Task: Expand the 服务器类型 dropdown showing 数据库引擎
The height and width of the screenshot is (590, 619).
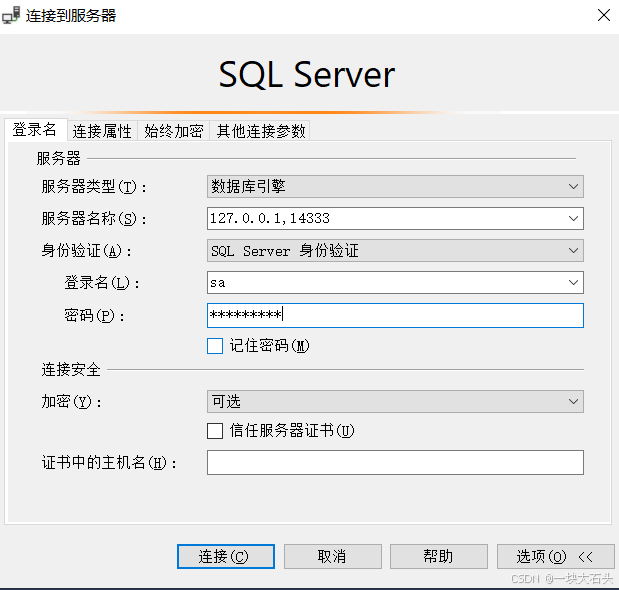Action: click(x=395, y=186)
